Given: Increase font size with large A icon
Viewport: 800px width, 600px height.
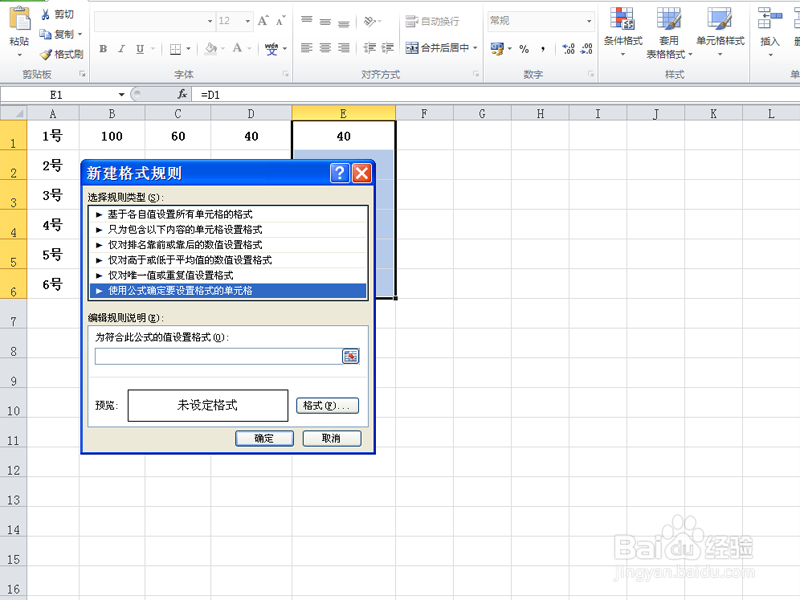Looking at the screenshot, I should tap(263, 21).
